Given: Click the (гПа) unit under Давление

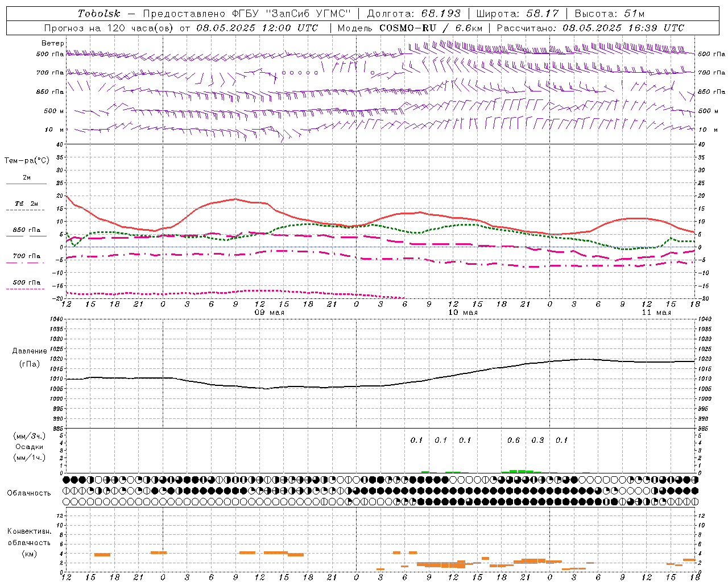Looking at the screenshot, I should 30,364.
